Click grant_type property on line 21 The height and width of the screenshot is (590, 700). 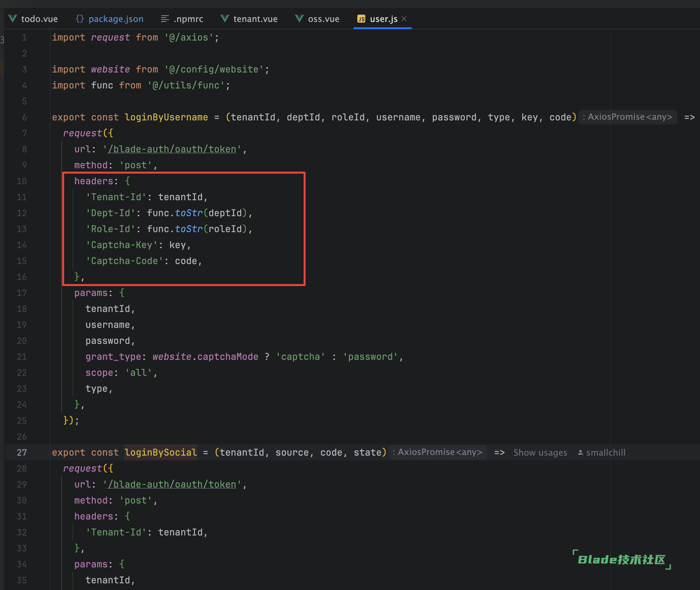click(113, 357)
